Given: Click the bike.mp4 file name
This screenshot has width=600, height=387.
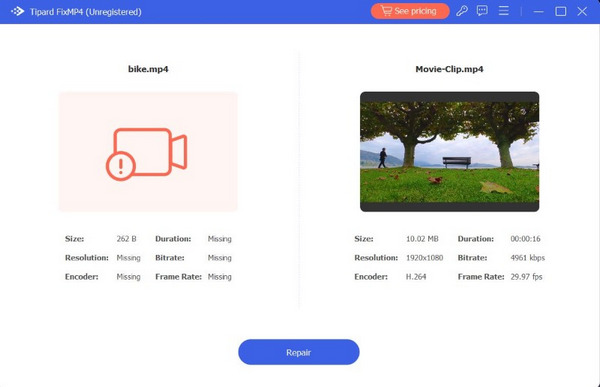Looking at the screenshot, I should pyautogui.click(x=148, y=69).
